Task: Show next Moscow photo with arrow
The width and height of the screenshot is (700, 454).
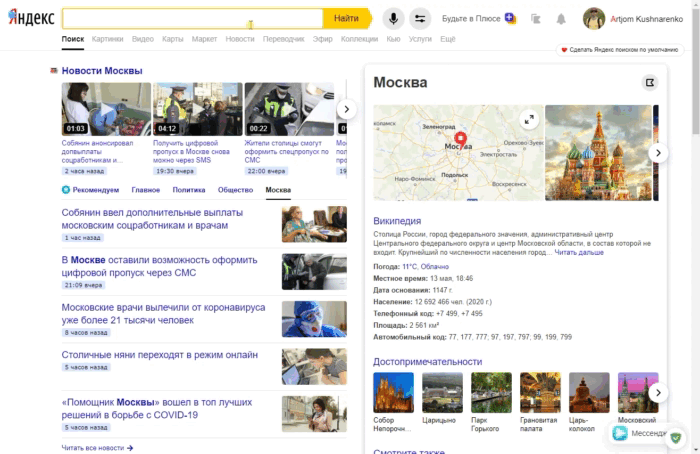Action: [x=658, y=153]
